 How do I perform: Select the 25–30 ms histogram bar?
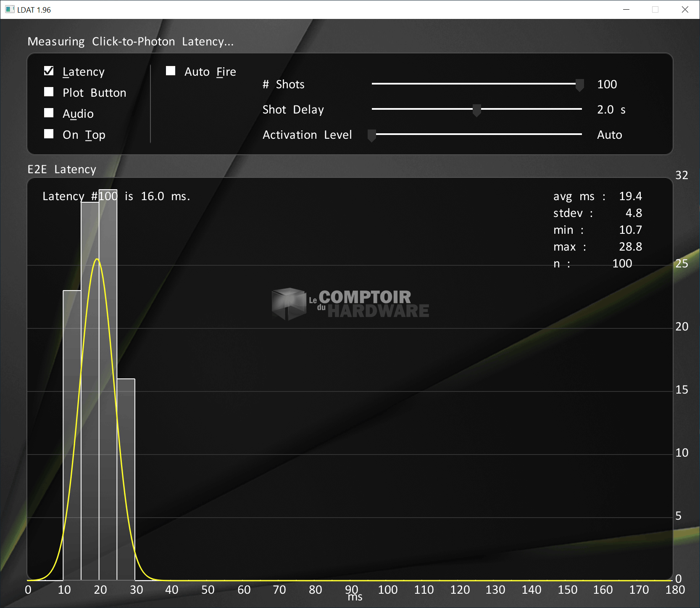126,479
